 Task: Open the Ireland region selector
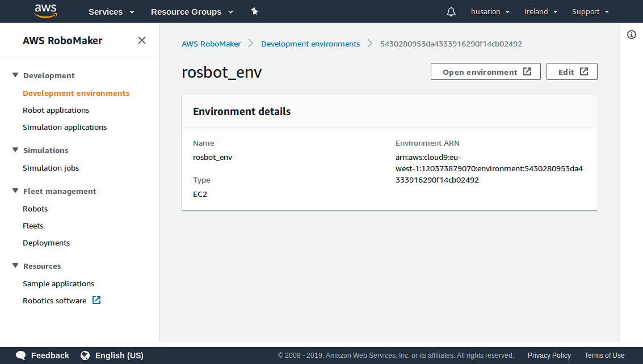(540, 11)
